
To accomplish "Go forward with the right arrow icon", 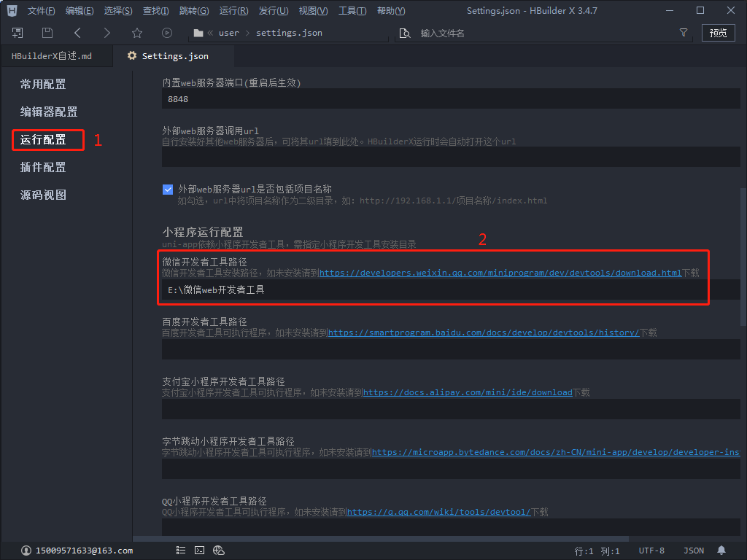I will coord(107,33).
